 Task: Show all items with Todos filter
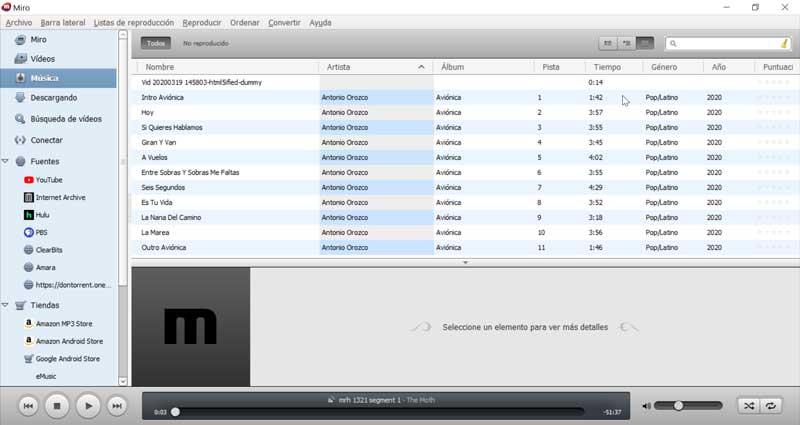(156, 43)
